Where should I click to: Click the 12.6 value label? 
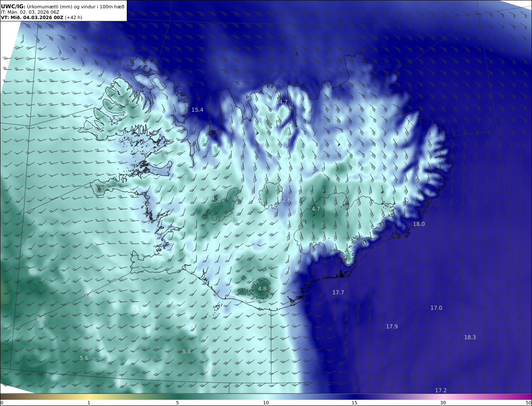coord(285,200)
